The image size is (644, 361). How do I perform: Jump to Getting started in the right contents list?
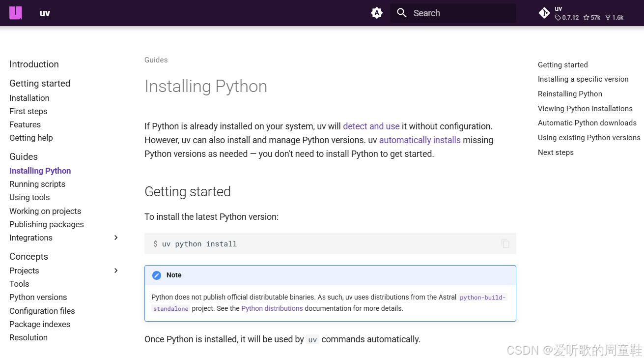pos(563,65)
